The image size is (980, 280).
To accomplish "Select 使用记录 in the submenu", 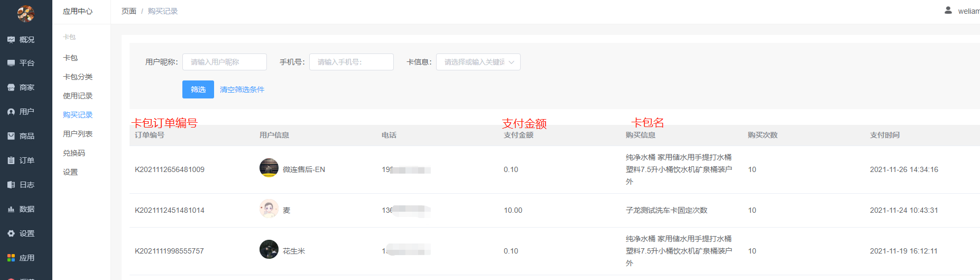I will click(x=78, y=96).
